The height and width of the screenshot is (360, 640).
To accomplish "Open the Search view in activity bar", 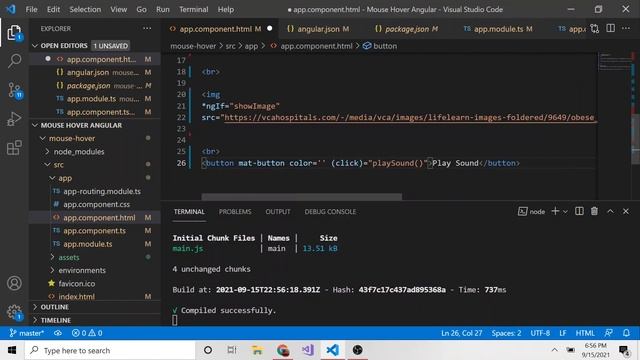I will (14, 61).
